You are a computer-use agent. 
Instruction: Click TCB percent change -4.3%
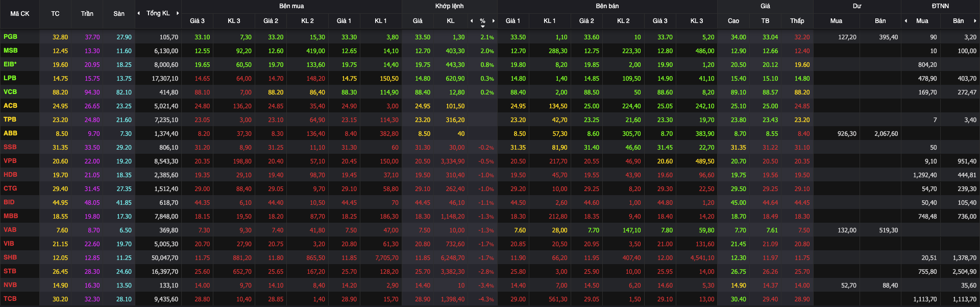(486, 299)
